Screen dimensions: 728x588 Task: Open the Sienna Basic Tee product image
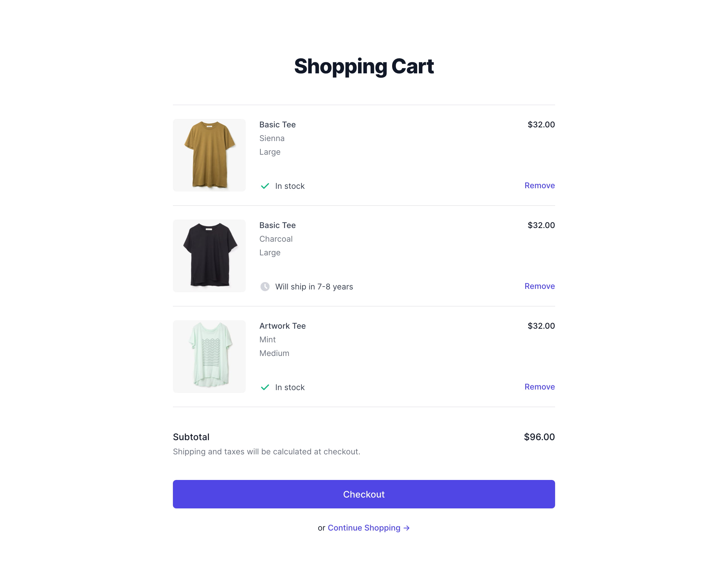click(x=209, y=155)
